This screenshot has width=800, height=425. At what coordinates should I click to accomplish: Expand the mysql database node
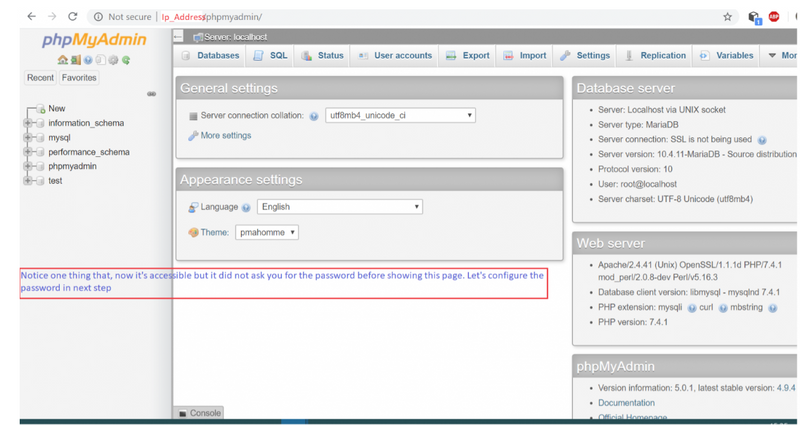pos(28,138)
